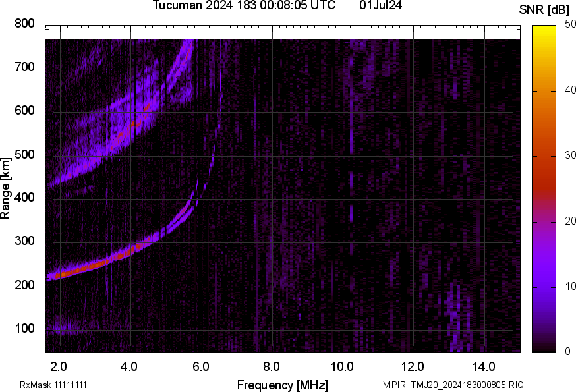
Task: Click the range tick label '600'
Action: tap(24, 111)
